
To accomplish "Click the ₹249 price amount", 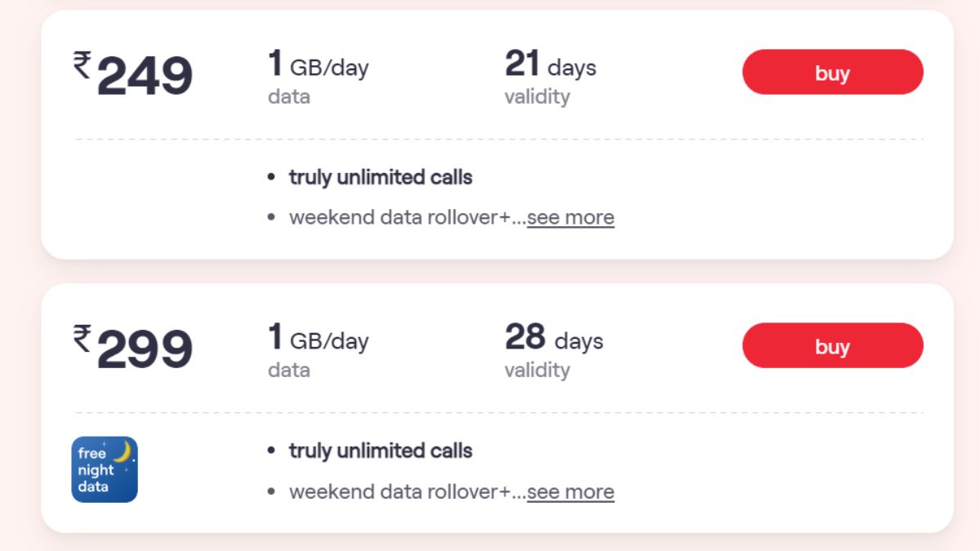I will tap(145, 77).
